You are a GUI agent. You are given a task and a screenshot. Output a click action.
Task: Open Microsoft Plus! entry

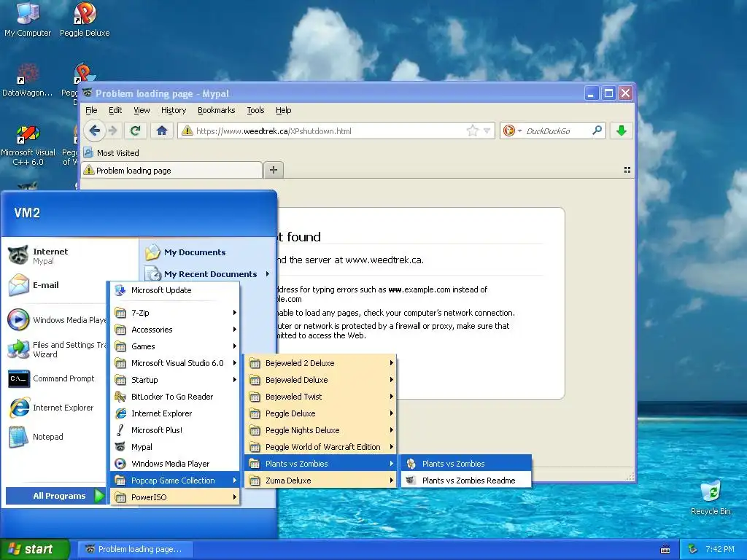point(175,430)
